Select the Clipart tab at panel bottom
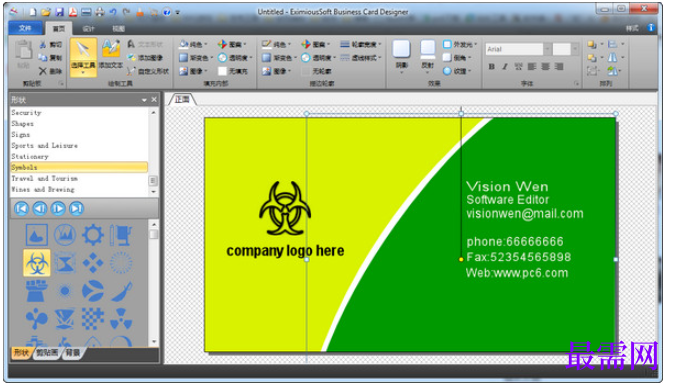This screenshot has height=387, width=677. coord(47,353)
